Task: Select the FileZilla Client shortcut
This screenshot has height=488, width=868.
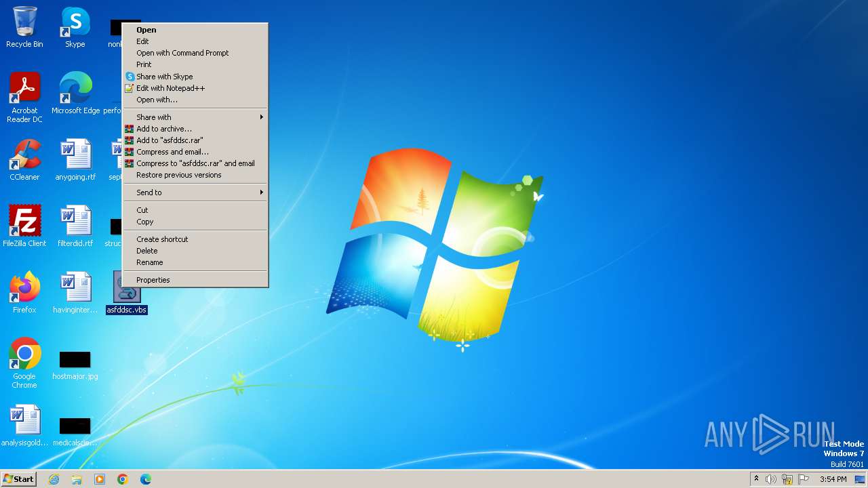Action: [24, 226]
